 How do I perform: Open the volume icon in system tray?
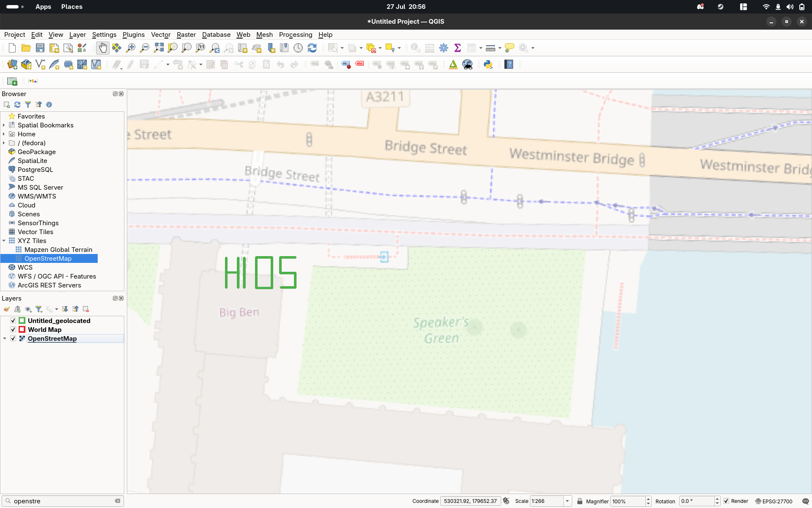(790, 7)
